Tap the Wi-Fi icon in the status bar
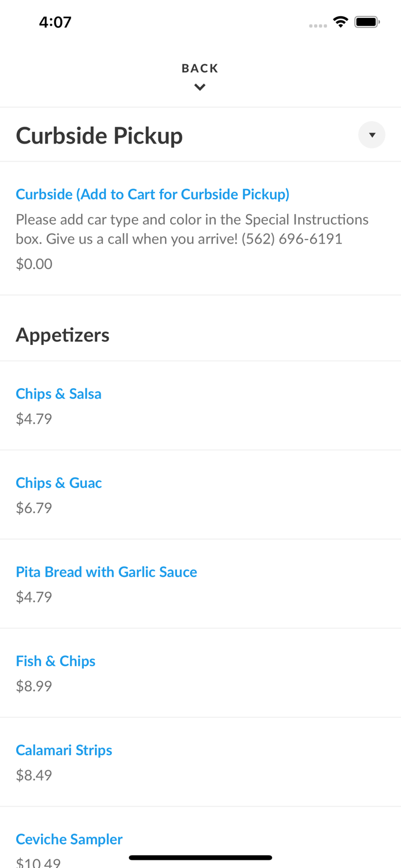401x868 pixels. click(341, 21)
